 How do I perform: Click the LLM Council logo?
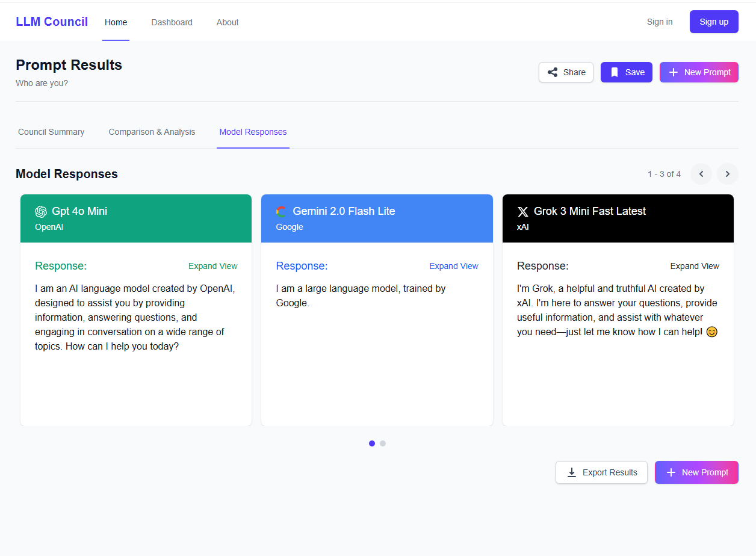point(52,22)
